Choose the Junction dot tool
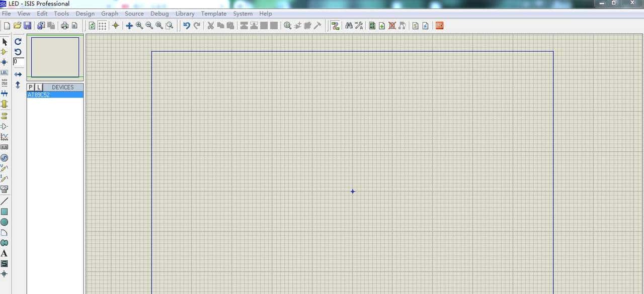 [x=5, y=62]
